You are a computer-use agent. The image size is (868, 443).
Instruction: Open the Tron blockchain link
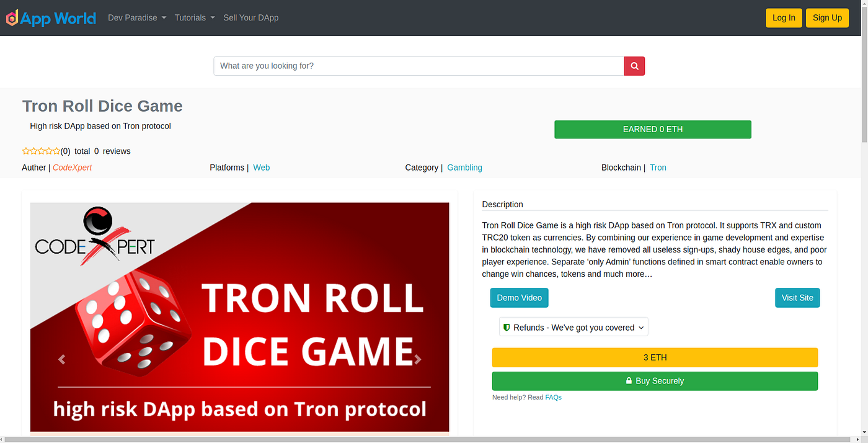(658, 168)
